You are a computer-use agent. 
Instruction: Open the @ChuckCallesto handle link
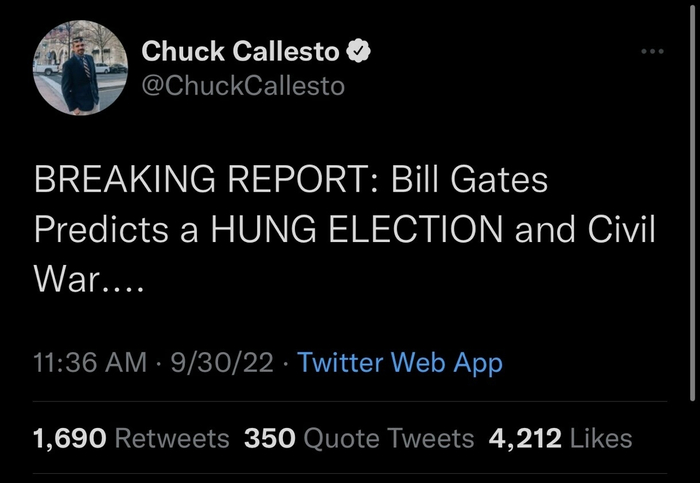(x=243, y=86)
